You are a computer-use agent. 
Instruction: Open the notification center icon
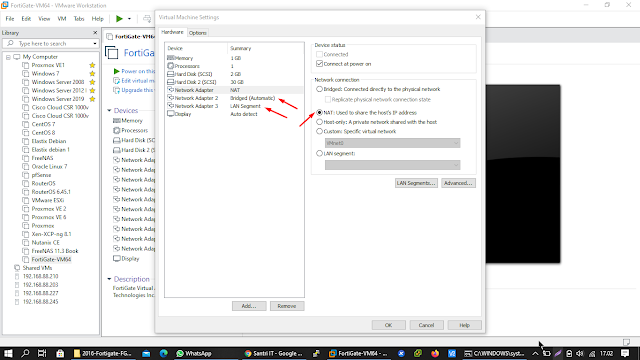click(x=625, y=353)
